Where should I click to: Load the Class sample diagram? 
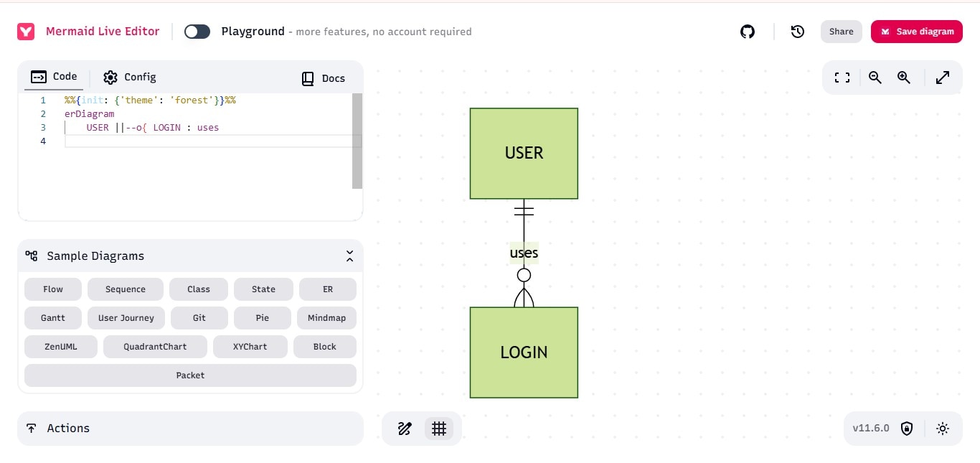click(199, 289)
